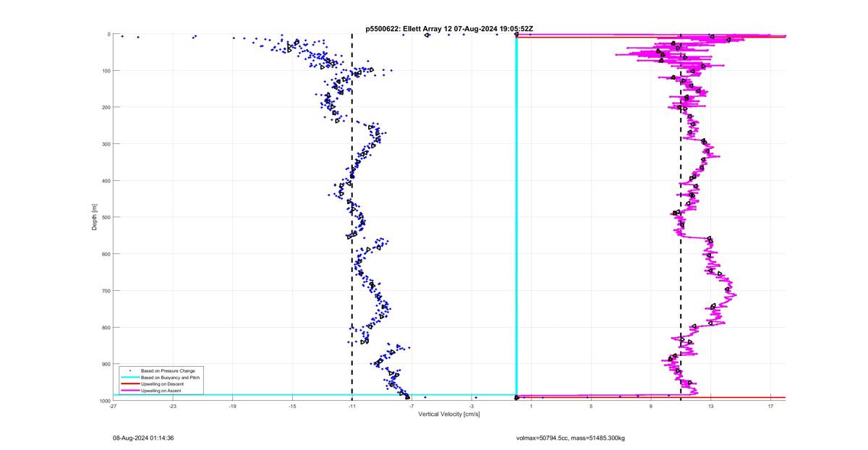Click the x-axis tick label '5'

(x=591, y=406)
